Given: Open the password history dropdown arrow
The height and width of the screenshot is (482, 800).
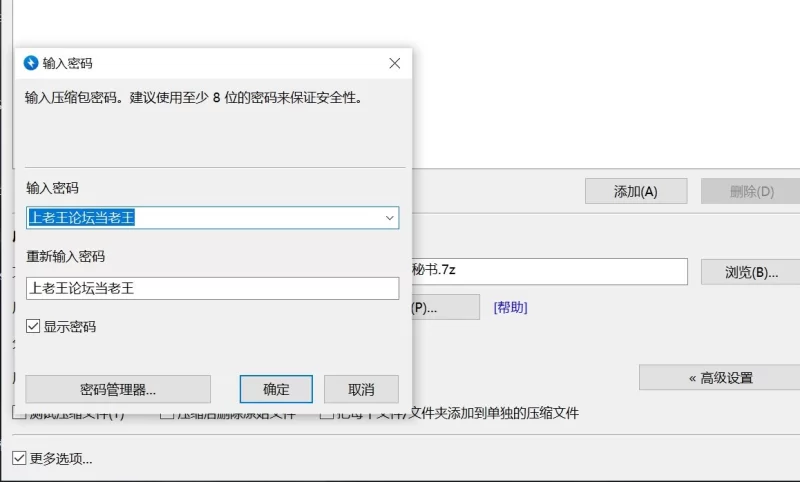Looking at the screenshot, I should point(390,218).
